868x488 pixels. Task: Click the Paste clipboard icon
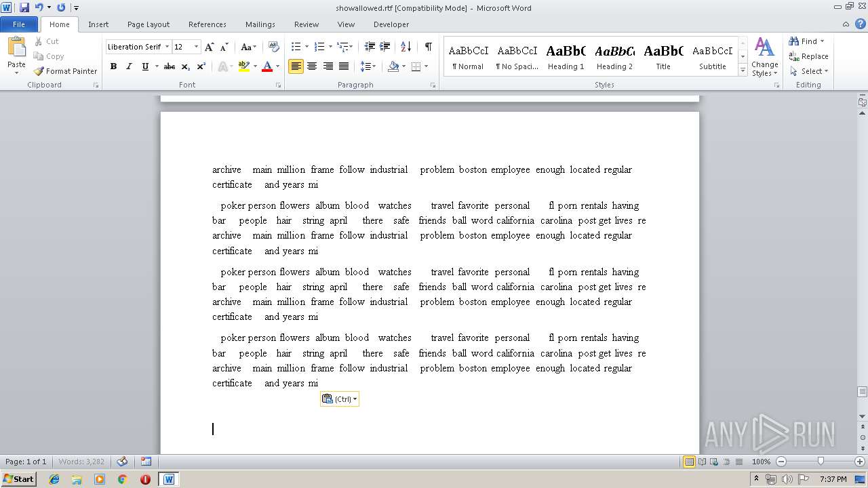tap(16, 47)
